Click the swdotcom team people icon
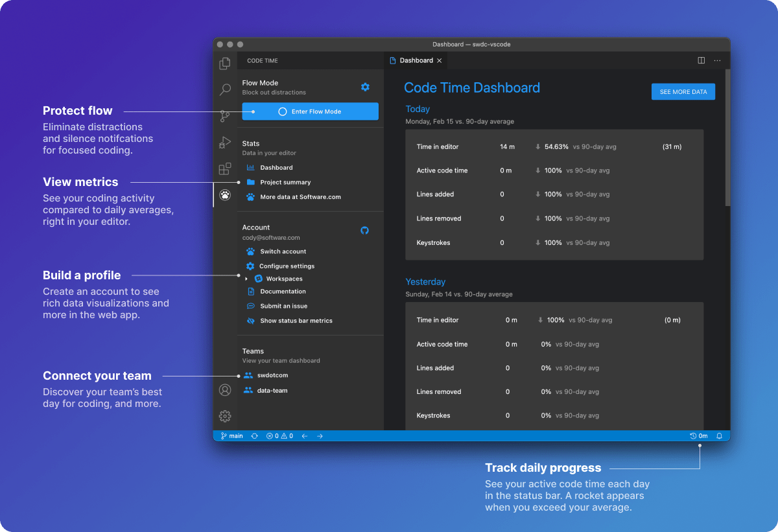Viewport: 778px width, 532px height. point(248,375)
